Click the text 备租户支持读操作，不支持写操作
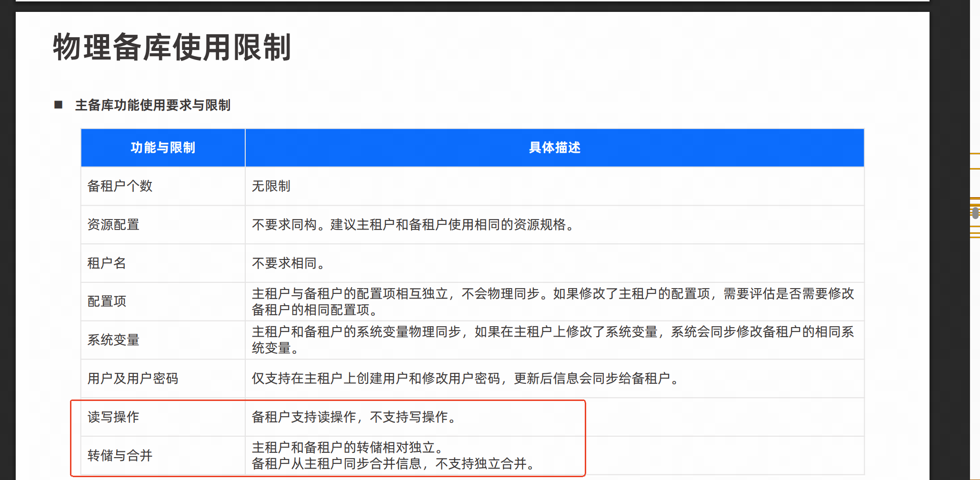The image size is (980, 480). click(355, 417)
